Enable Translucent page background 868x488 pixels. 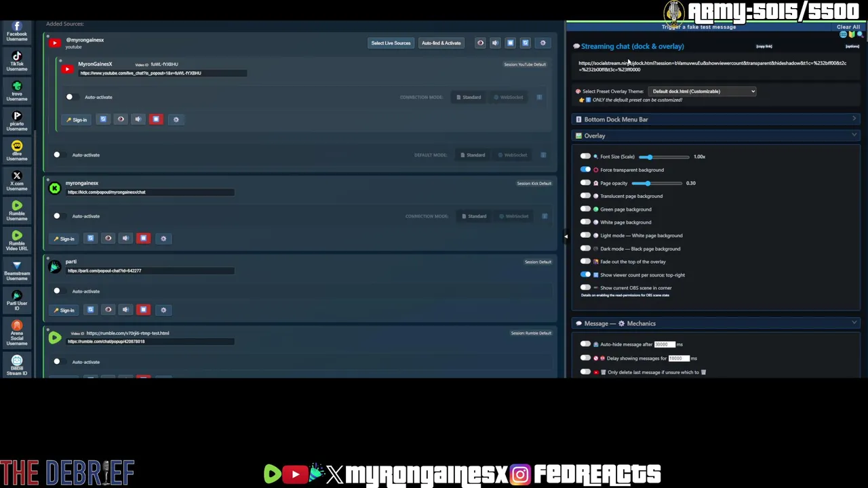[x=585, y=196]
